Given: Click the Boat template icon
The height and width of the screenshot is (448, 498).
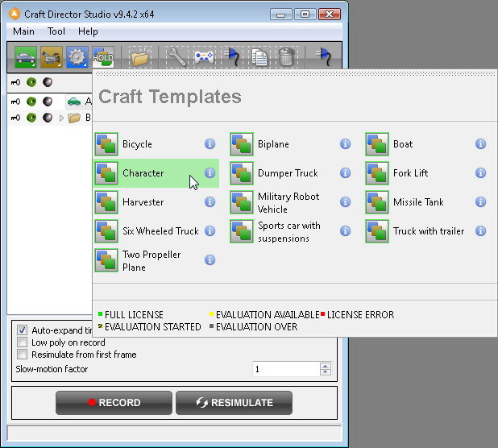Looking at the screenshot, I should tap(377, 144).
